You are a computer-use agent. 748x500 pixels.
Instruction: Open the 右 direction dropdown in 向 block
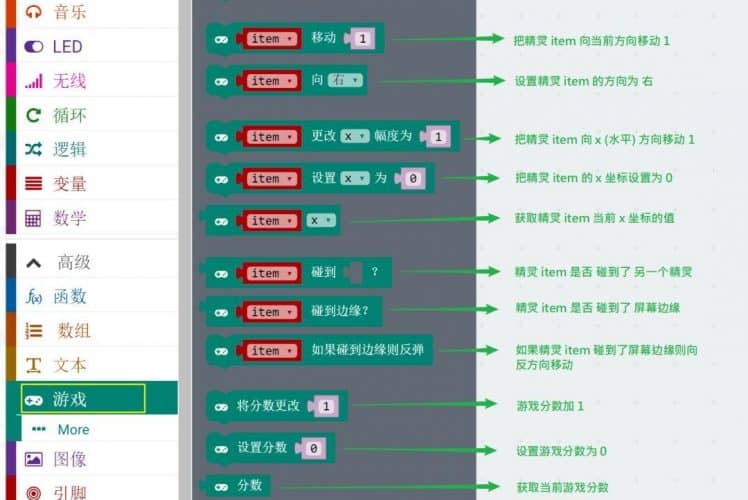coord(345,81)
